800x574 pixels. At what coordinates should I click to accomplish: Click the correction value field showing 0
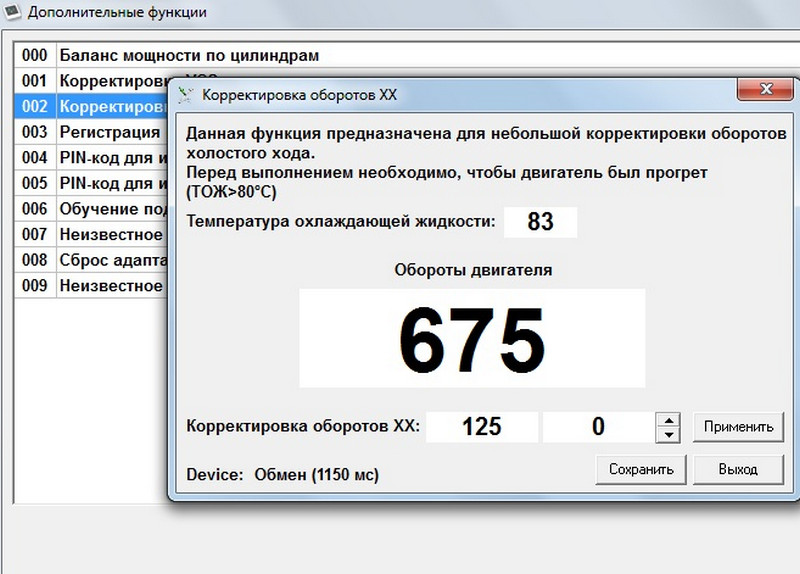[x=598, y=427]
